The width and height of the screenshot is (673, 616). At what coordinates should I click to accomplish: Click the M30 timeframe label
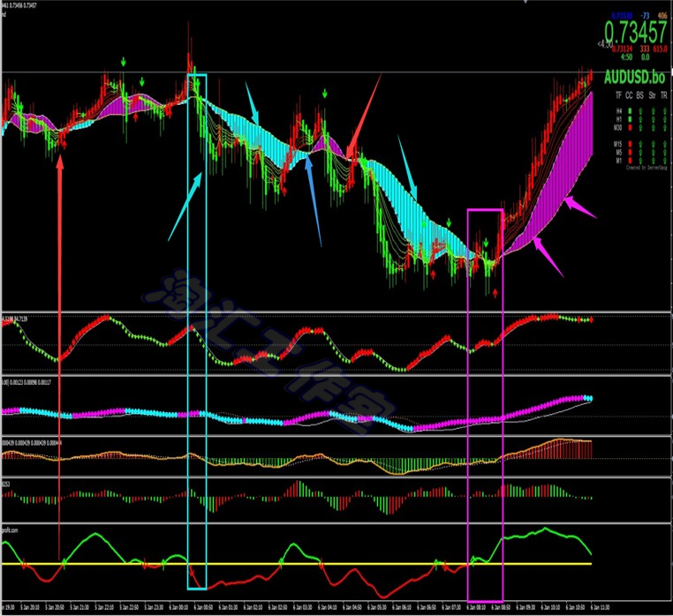click(x=617, y=128)
